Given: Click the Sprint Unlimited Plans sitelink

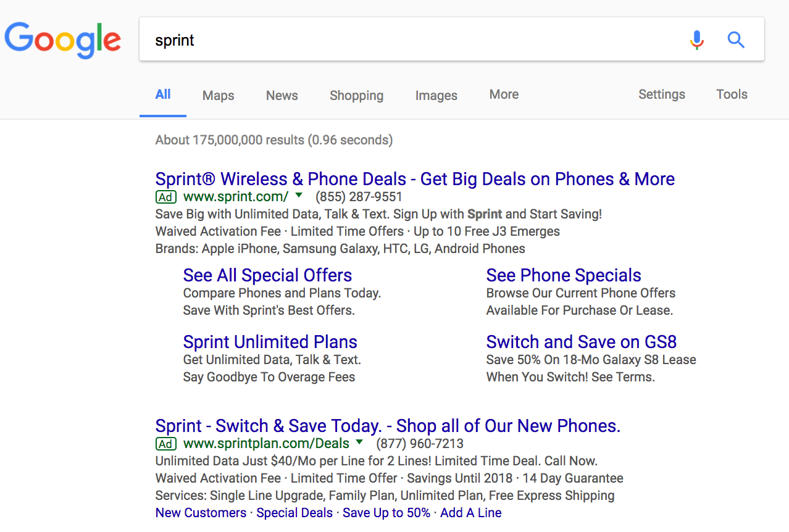Looking at the screenshot, I should [x=270, y=341].
